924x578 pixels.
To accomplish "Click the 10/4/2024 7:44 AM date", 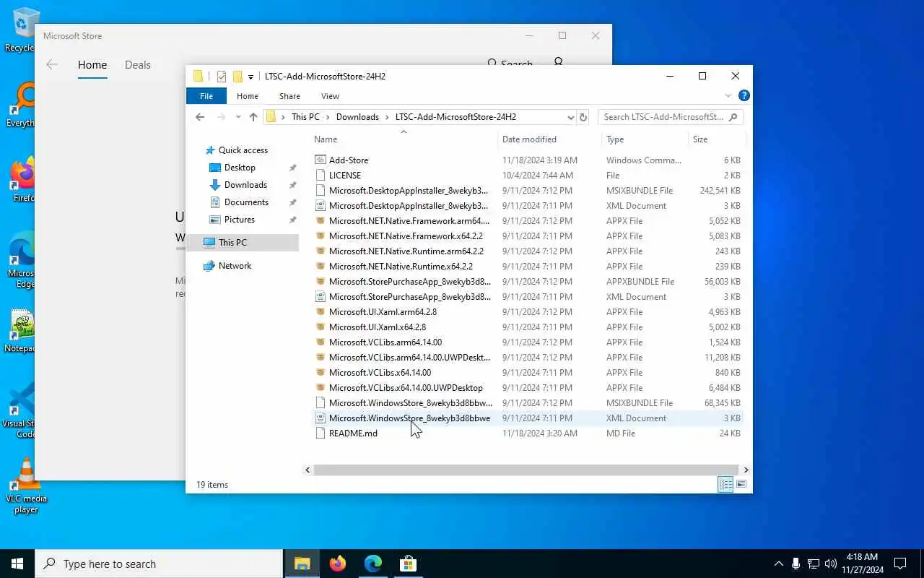I will (x=538, y=175).
